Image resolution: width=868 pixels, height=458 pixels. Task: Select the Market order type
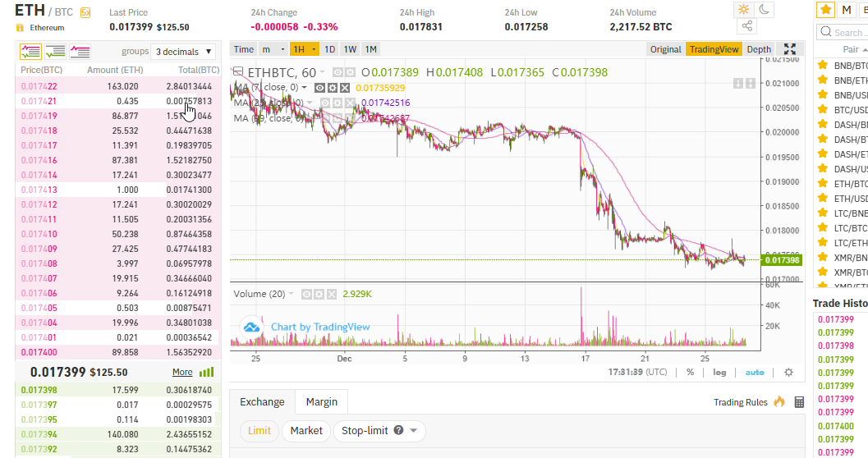306,431
